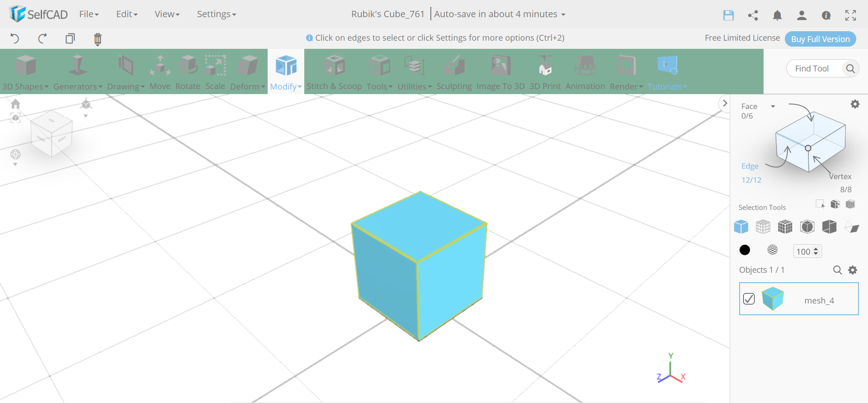The image size is (868, 403).
Task: Select the Rotate tool
Action: click(188, 72)
